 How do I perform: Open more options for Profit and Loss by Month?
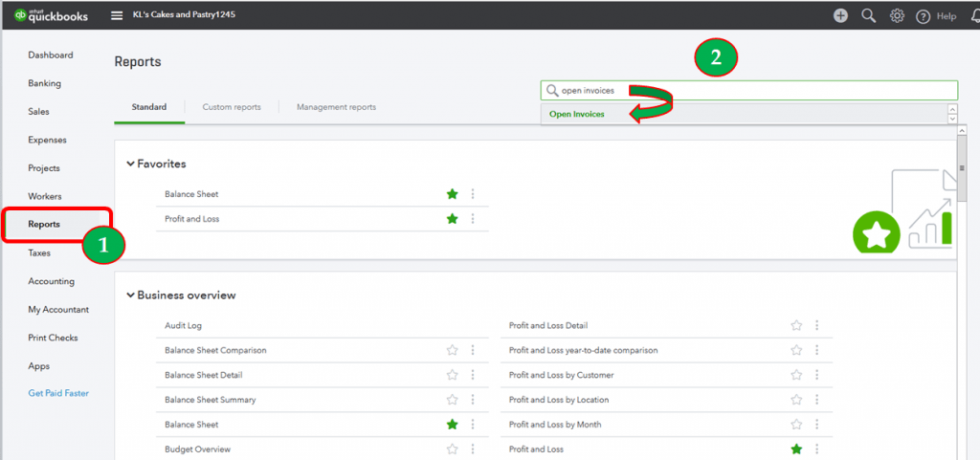pyautogui.click(x=816, y=425)
